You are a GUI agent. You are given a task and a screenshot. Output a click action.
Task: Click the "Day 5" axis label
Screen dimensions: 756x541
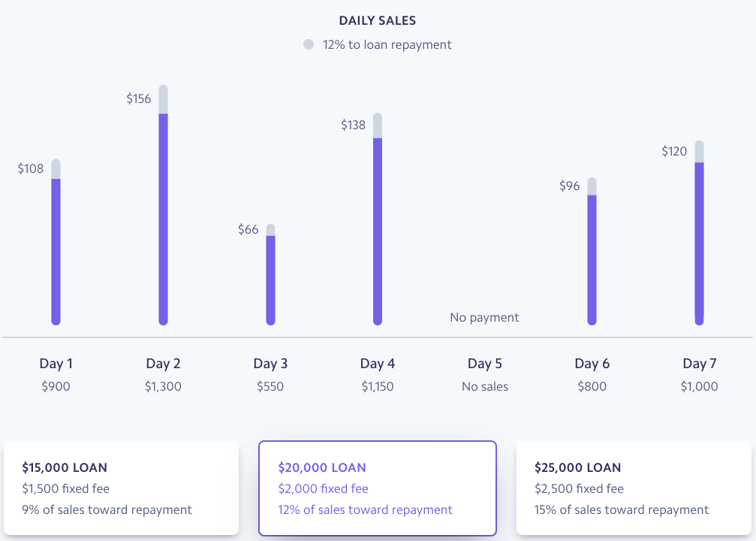click(x=484, y=364)
